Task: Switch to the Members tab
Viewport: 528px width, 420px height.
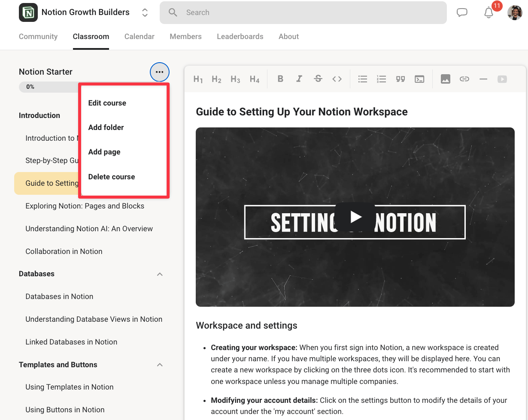Action: (185, 36)
